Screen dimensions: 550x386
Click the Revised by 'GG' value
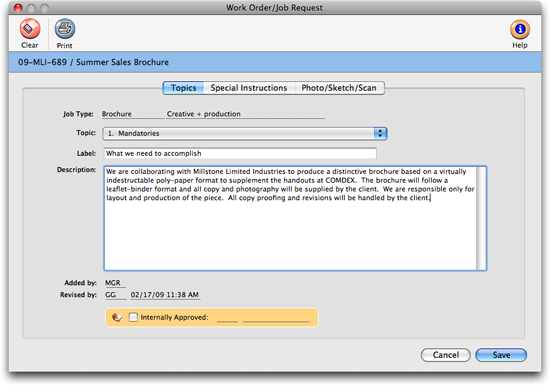[x=116, y=295]
